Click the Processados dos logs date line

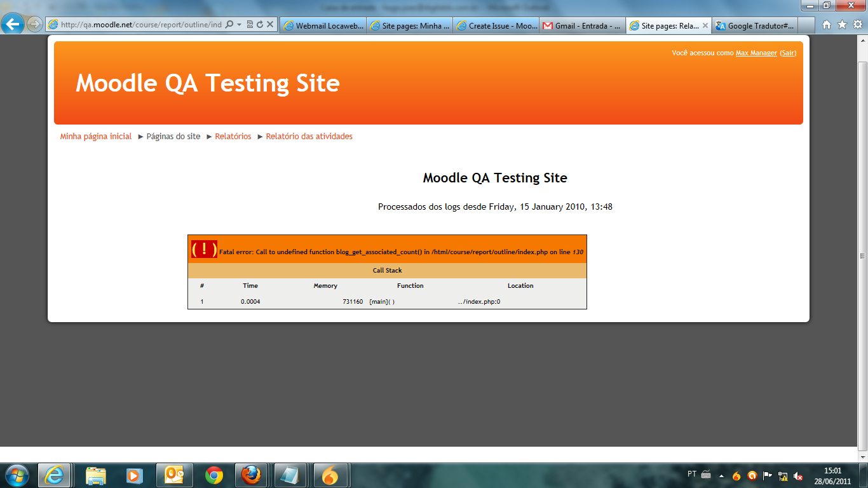coord(495,207)
